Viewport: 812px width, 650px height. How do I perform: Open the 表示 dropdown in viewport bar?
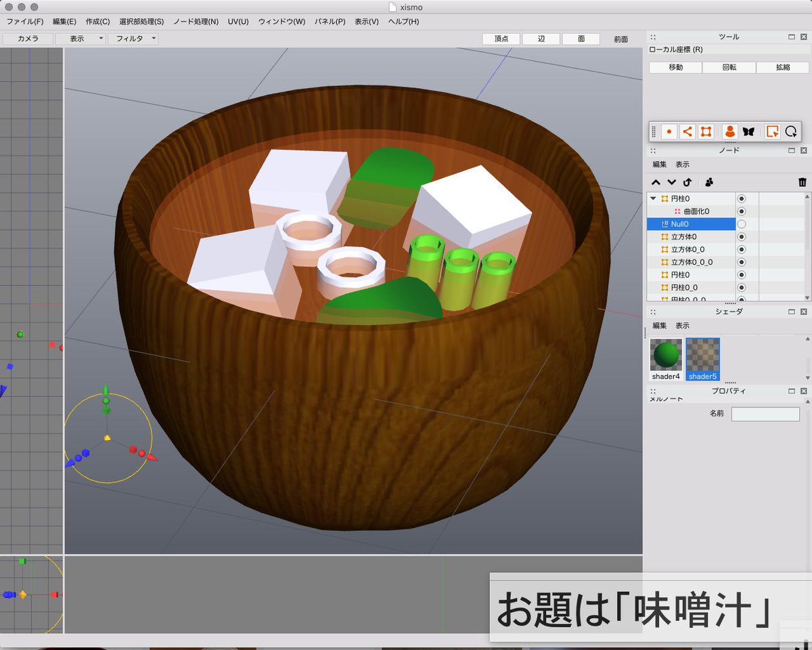81,39
